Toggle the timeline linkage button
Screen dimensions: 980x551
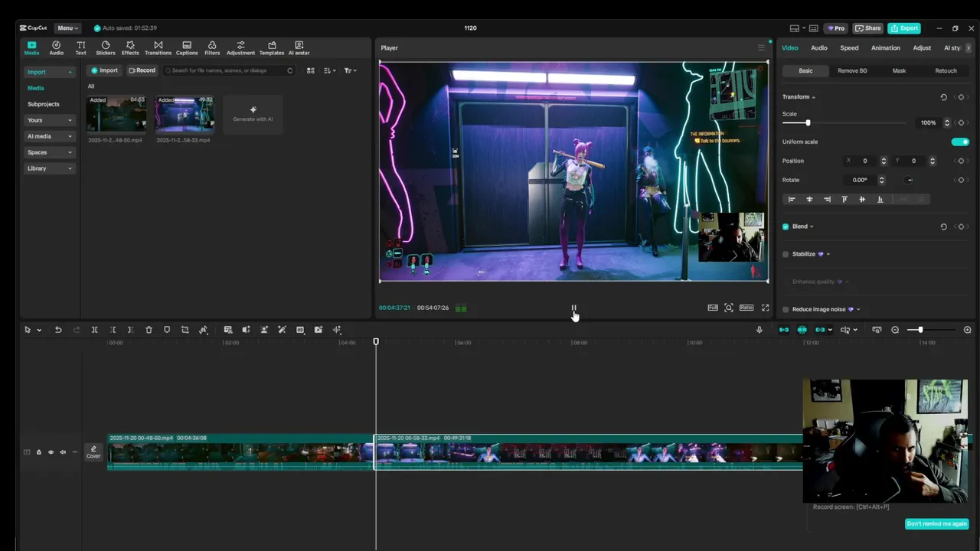click(x=820, y=330)
